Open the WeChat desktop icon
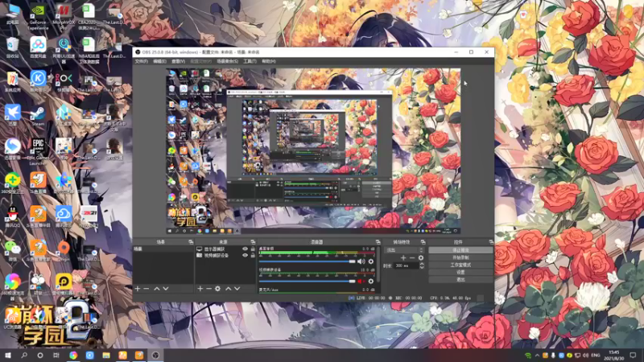This screenshot has width=644, height=362. click(x=13, y=250)
